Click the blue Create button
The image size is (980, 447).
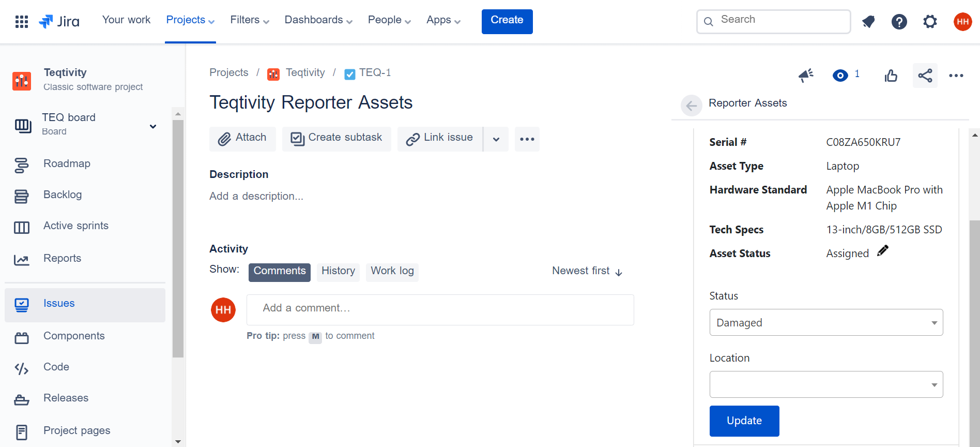(507, 22)
